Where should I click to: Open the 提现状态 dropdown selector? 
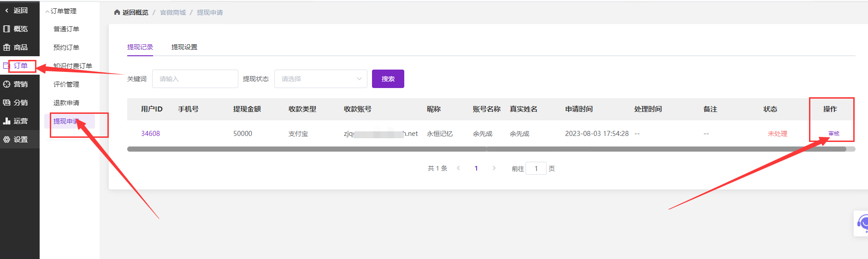pyautogui.click(x=320, y=79)
